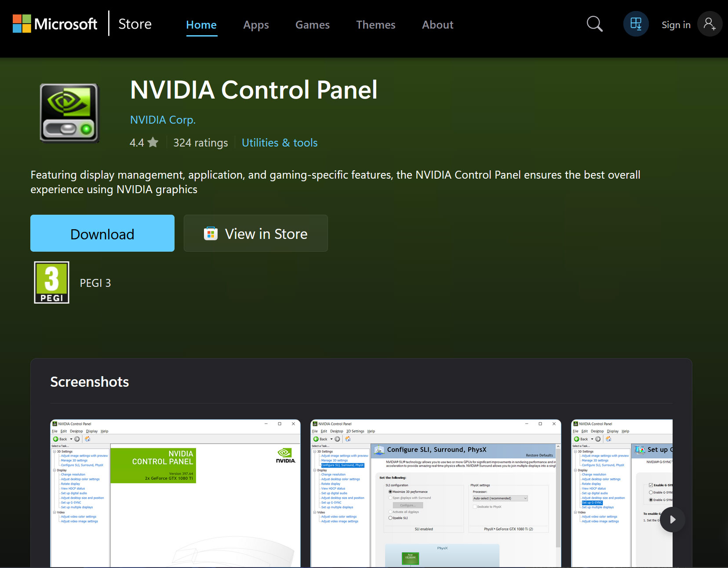Click the Screenshots section heading

pyautogui.click(x=90, y=382)
